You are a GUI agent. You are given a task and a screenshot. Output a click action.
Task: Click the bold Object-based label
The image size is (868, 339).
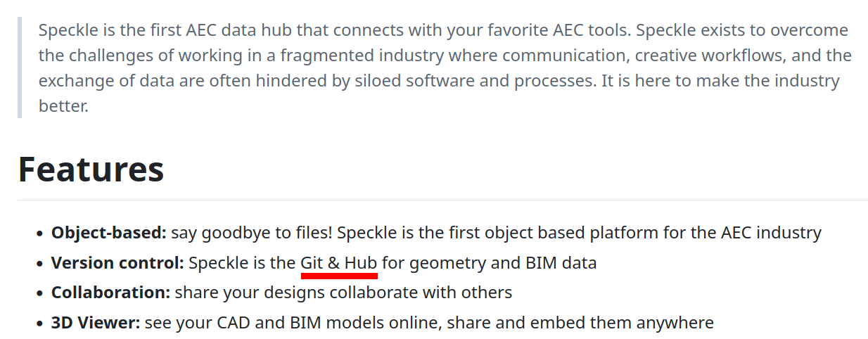pyautogui.click(x=108, y=232)
